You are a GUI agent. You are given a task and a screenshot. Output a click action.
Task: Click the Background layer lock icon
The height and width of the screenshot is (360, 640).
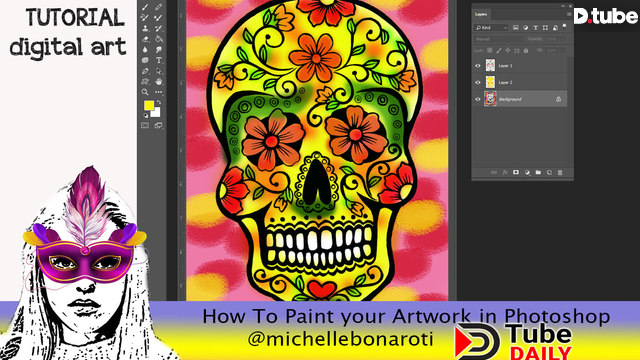[558, 99]
